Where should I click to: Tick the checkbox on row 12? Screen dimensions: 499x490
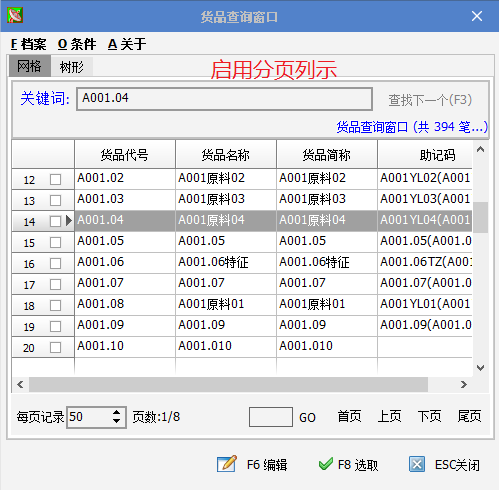55,179
